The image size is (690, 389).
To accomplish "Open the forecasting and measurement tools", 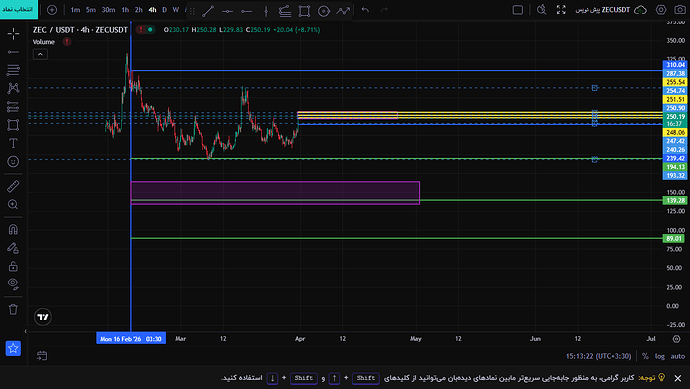I will tap(13, 106).
